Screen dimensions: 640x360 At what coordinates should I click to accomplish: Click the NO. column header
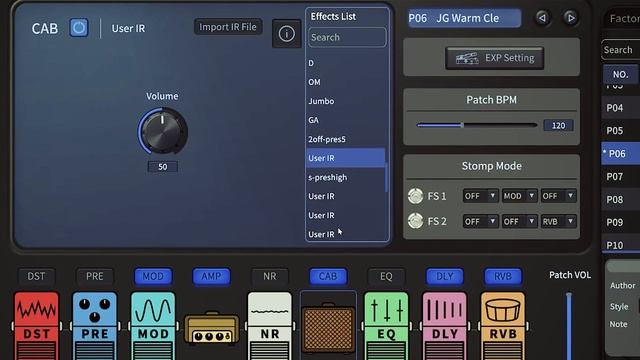620,74
